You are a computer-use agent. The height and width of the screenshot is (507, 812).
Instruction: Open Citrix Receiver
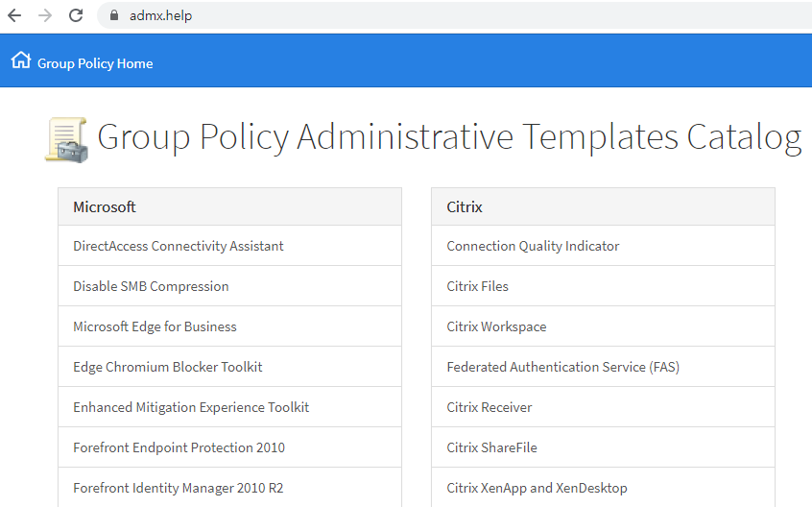[604, 407]
